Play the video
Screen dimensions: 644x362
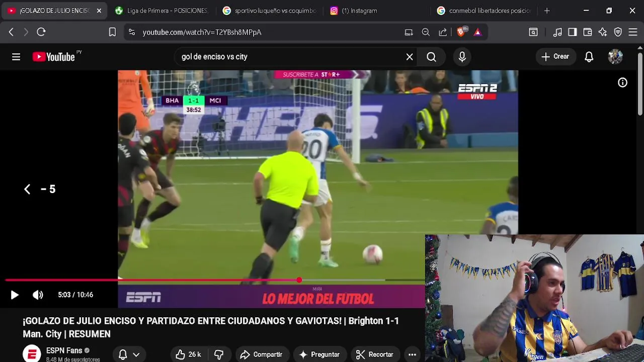(15, 295)
